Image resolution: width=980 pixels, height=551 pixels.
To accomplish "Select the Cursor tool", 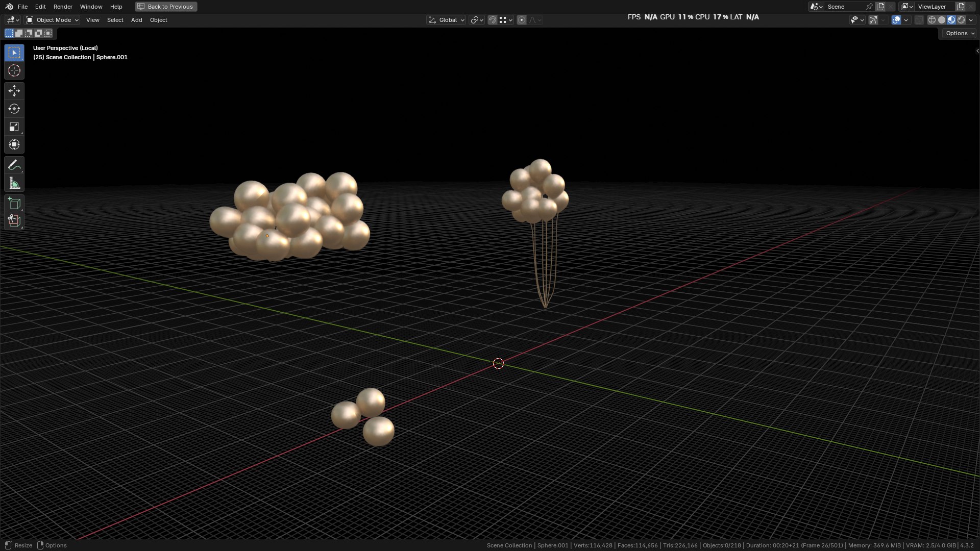I will [14, 70].
